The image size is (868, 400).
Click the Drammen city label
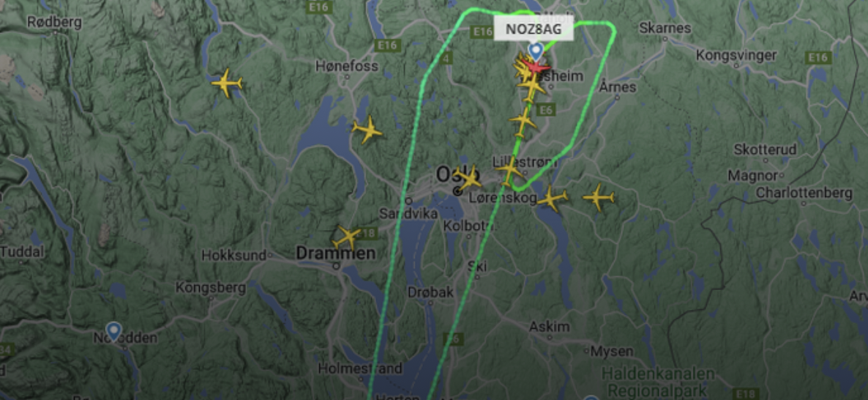pyautogui.click(x=335, y=253)
